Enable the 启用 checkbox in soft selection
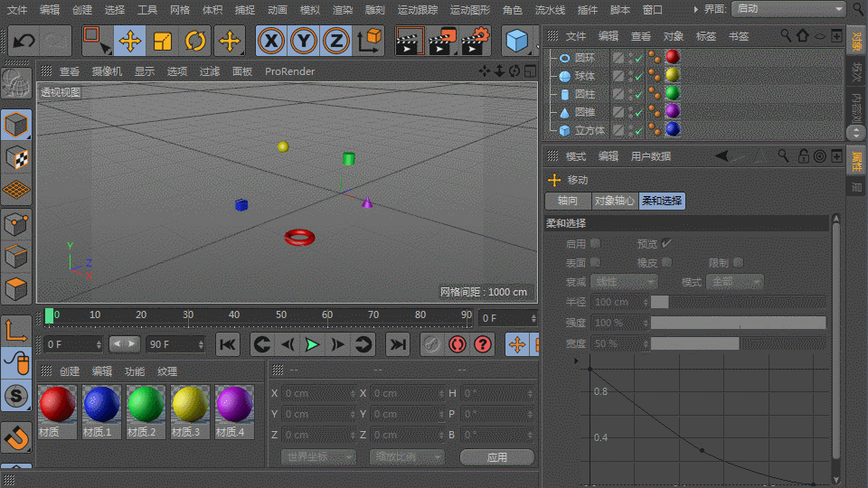 pyautogui.click(x=595, y=243)
